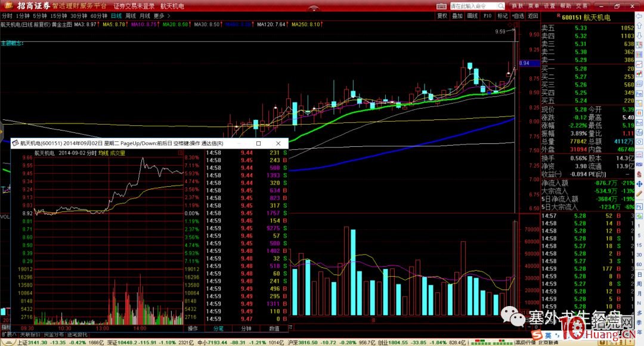Viewport: 644px width, 346px height.
Task: Click sidebar period shortcut 60
Action: tap(639, 264)
